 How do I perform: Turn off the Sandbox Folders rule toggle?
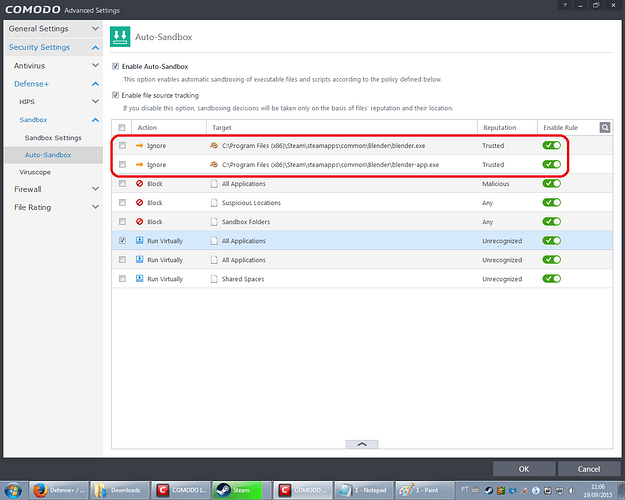[552, 221]
